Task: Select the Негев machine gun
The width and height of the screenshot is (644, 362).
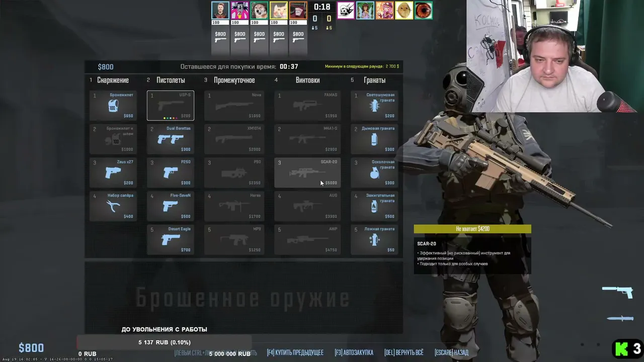Action: click(234, 206)
